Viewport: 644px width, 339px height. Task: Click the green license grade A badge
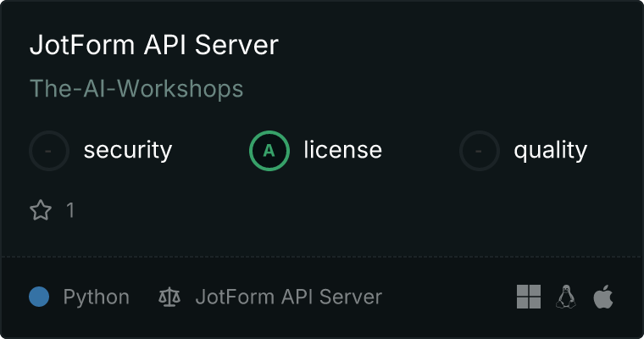coord(269,151)
